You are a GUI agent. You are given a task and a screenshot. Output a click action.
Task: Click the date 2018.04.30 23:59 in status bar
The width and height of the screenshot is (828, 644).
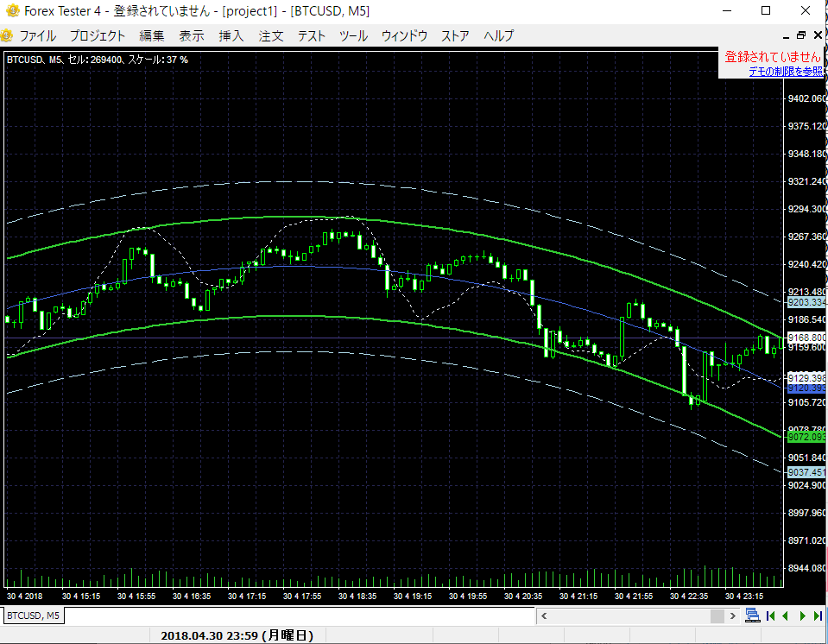point(237,635)
